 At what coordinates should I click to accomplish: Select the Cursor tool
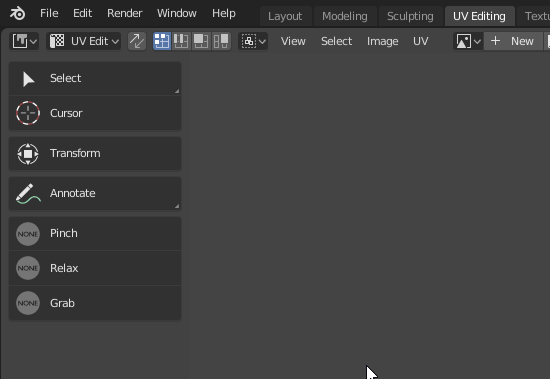[95, 113]
